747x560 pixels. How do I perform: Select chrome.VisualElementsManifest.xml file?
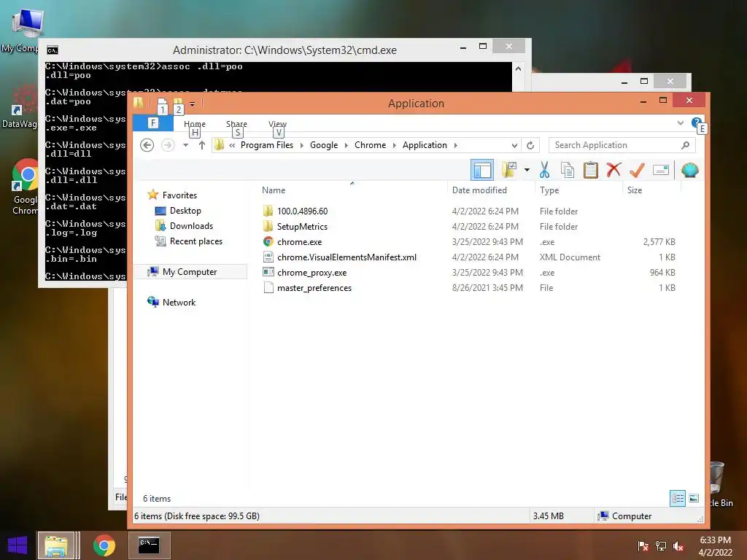(347, 257)
